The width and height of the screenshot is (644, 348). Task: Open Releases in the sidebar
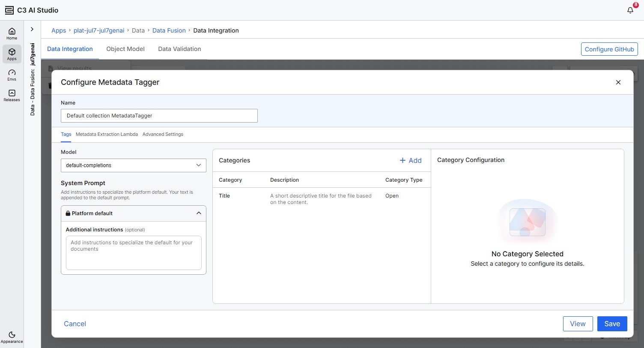tap(12, 96)
